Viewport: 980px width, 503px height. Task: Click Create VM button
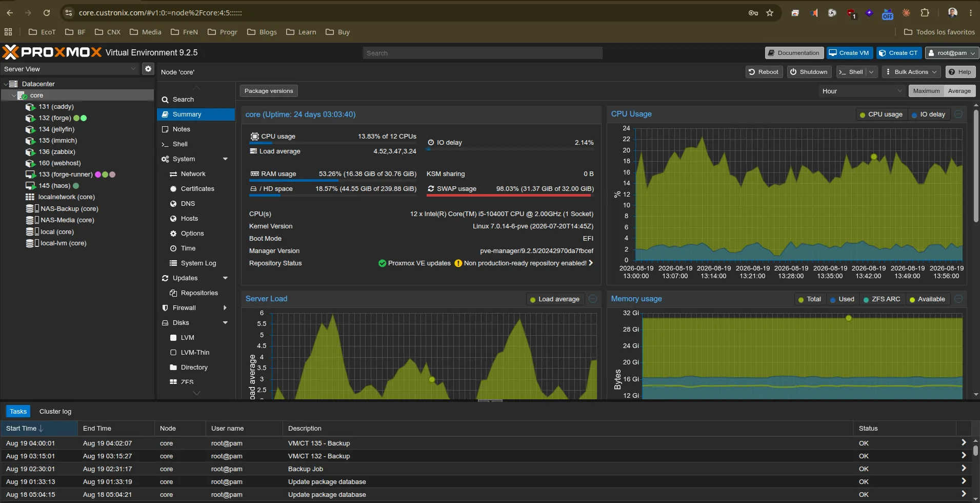tap(849, 53)
